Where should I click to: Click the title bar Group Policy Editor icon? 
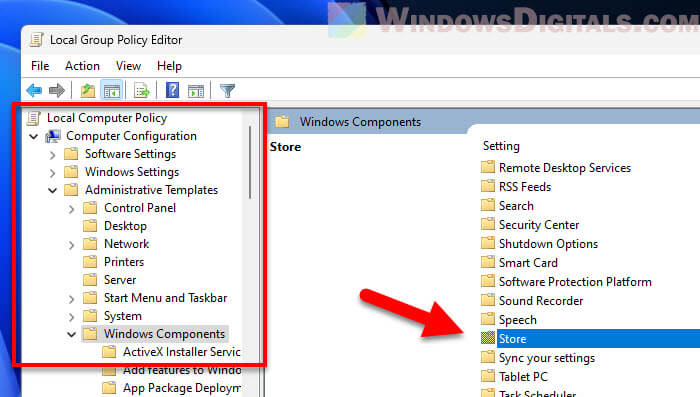36,40
